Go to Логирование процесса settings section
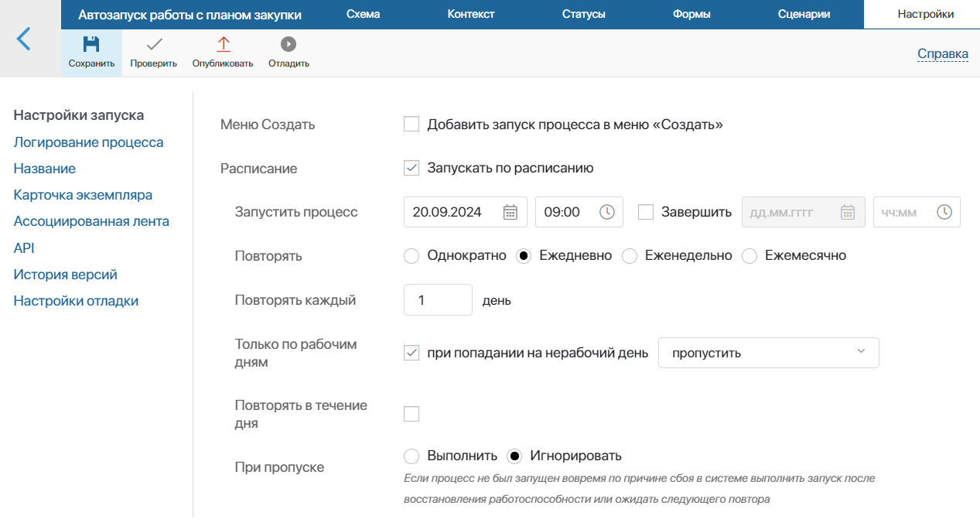Viewport: 980px width, 526px height. pyautogui.click(x=88, y=142)
